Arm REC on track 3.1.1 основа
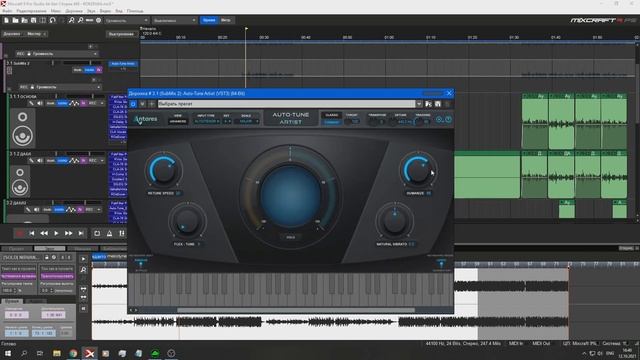The height and width of the screenshot is (360, 640). (x=93, y=103)
